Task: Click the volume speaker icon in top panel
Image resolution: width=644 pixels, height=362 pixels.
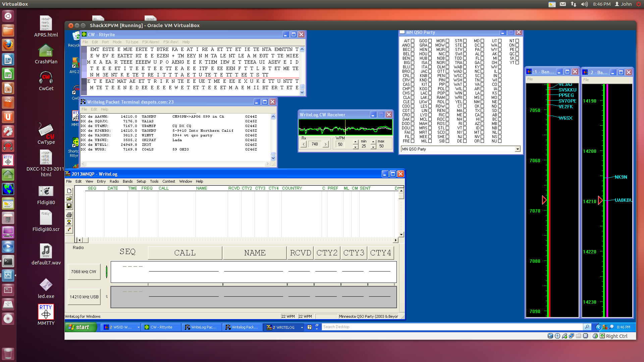Action: pos(584,4)
